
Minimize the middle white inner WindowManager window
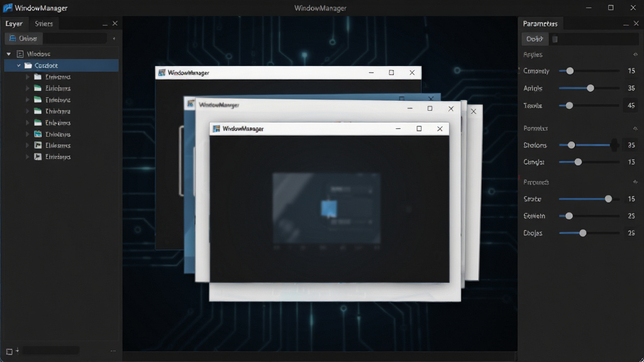point(410,108)
